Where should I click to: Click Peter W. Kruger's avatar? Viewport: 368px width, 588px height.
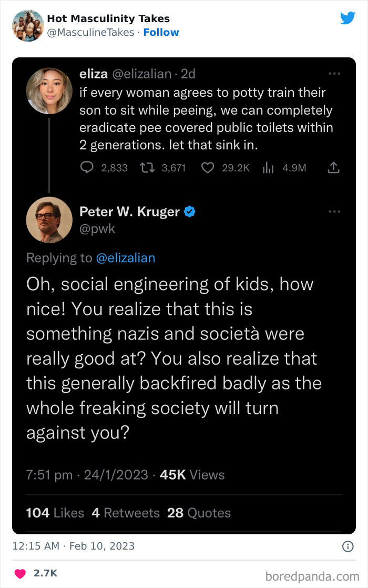click(x=49, y=220)
